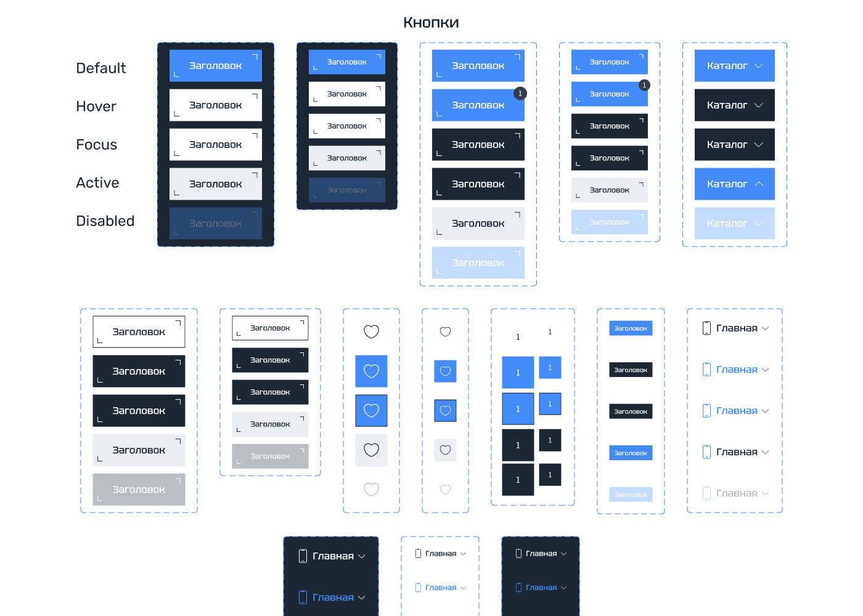Click large disabled gray Заголовок button
Image resolution: width=863 pixels, height=616 pixels.
(x=139, y=490)
